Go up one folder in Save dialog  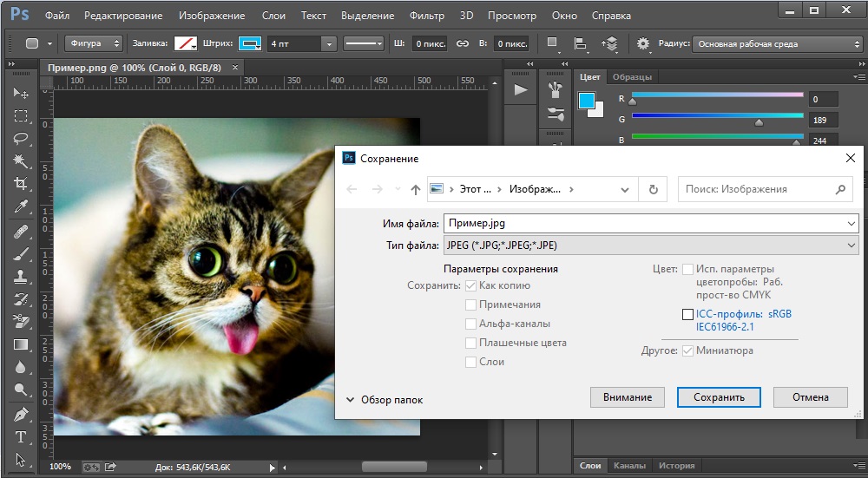tap(415, 189)
